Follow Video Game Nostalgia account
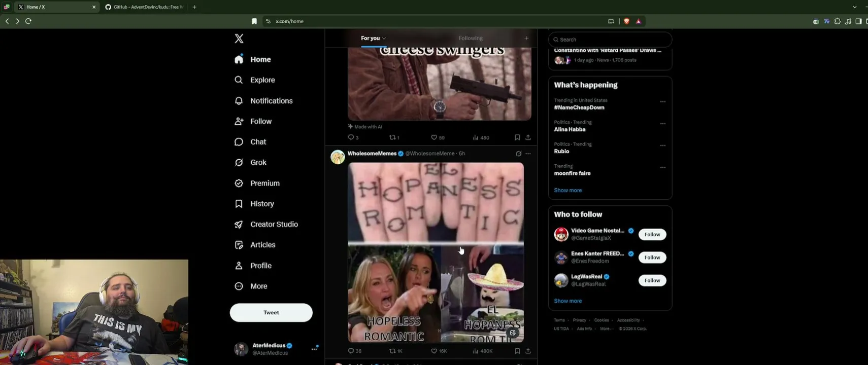This screenshot has height=365, width=868. [652, 234]
